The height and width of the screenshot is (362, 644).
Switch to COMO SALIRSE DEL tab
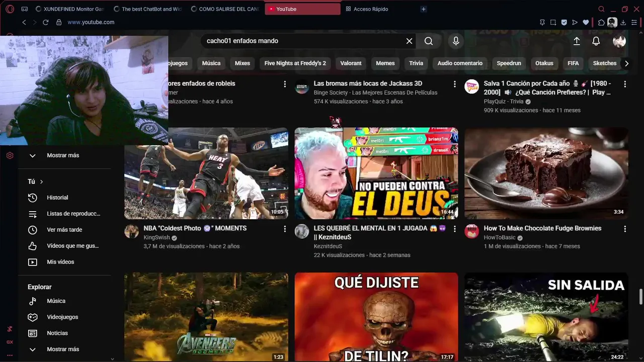225,9
